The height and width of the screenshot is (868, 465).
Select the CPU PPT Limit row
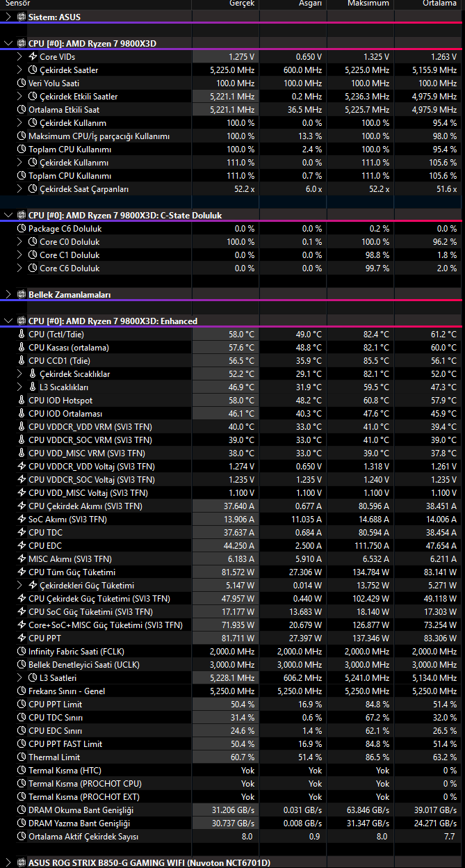coord(231,705)
